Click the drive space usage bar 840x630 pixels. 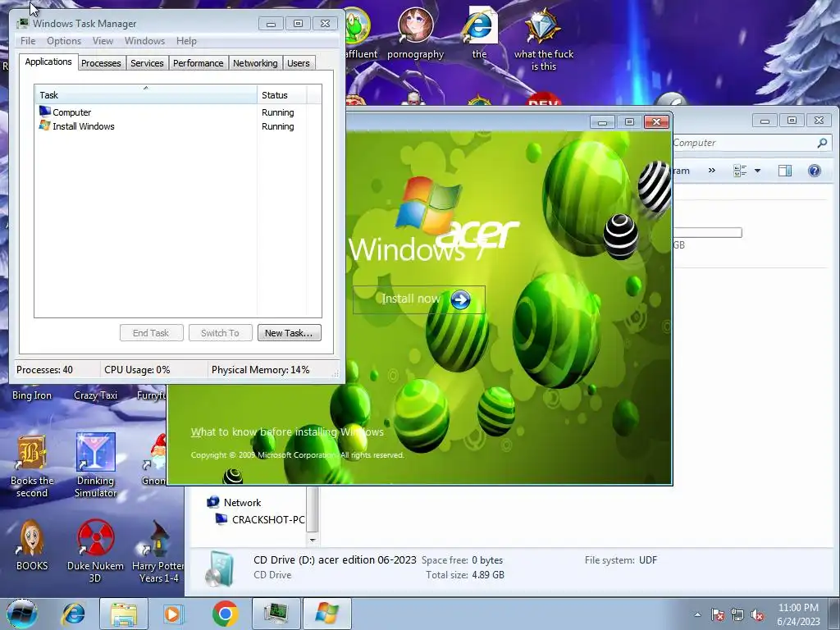coord(707,232)
